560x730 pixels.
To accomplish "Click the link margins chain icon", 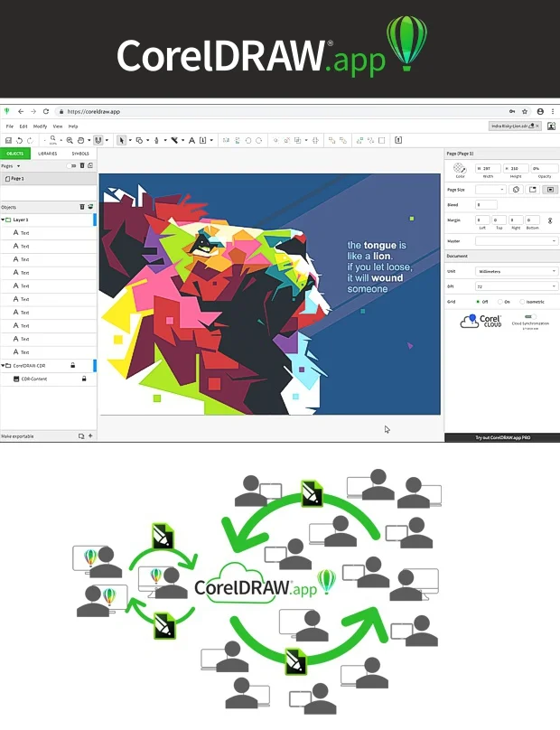I will click(x=550, y=220).
